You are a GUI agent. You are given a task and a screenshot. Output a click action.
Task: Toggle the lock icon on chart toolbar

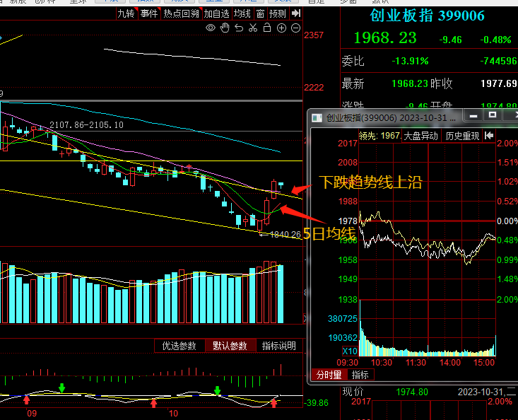point(267,28)
